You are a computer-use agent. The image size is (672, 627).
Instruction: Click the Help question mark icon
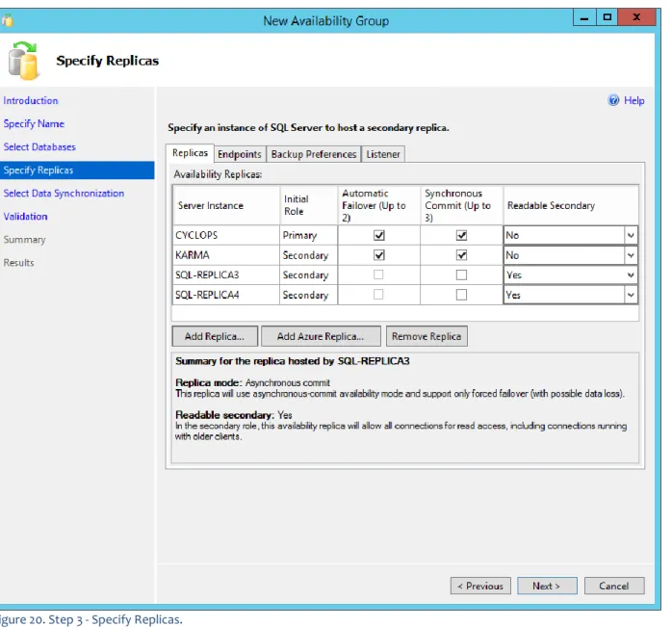613,100
